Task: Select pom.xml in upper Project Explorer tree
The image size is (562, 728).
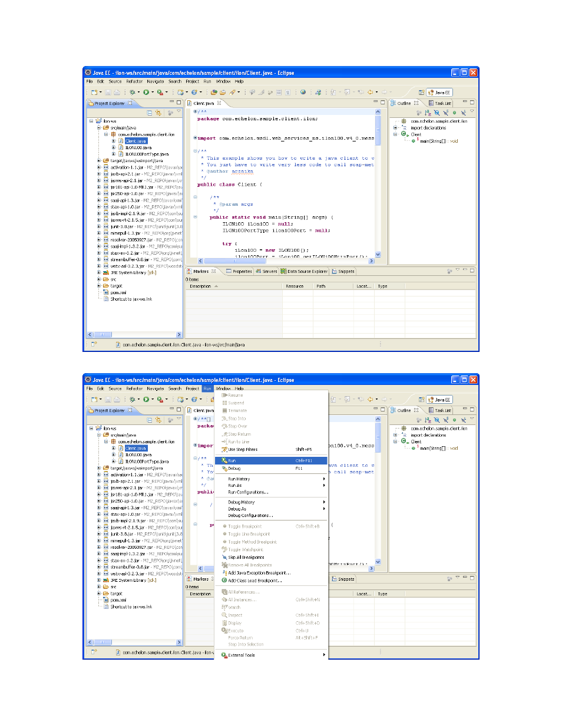Action: [118, 292]
